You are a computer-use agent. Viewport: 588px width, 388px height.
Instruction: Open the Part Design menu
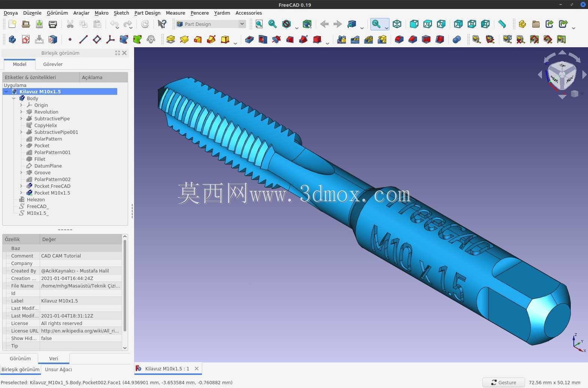147,13
